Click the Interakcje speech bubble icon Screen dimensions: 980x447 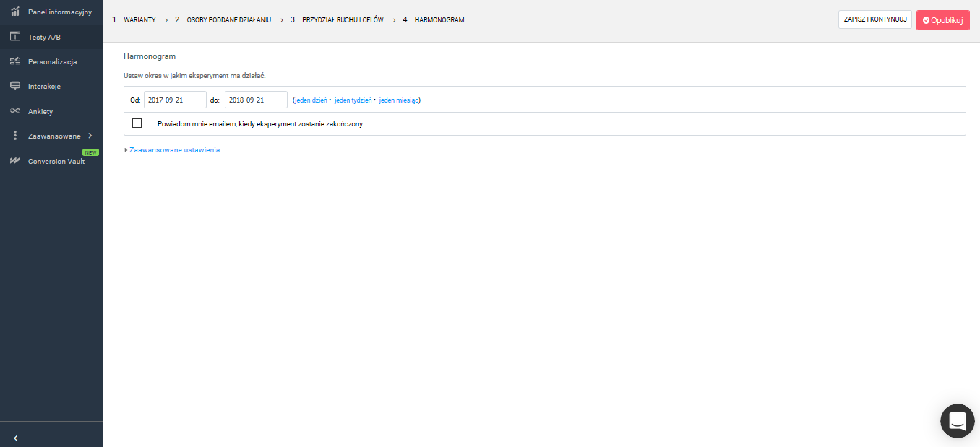pyautogui.click(x=15, y=86)
